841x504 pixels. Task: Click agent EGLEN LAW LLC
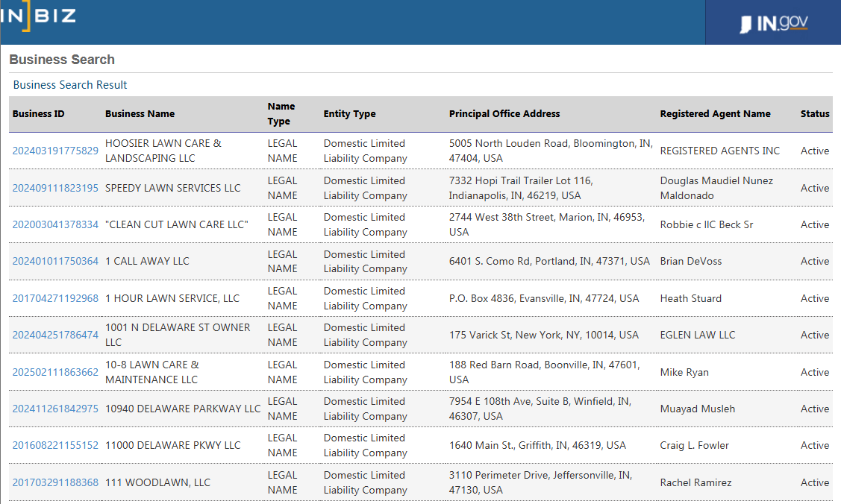697,335
